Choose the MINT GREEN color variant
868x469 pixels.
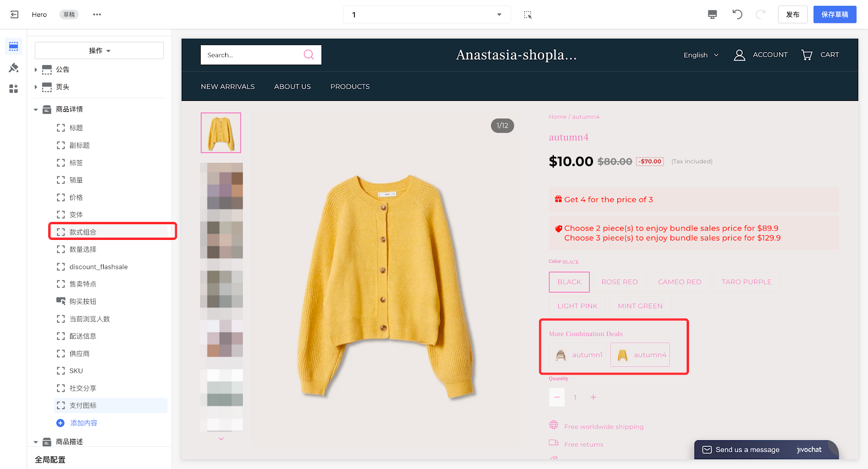click(x=640, y=306)
